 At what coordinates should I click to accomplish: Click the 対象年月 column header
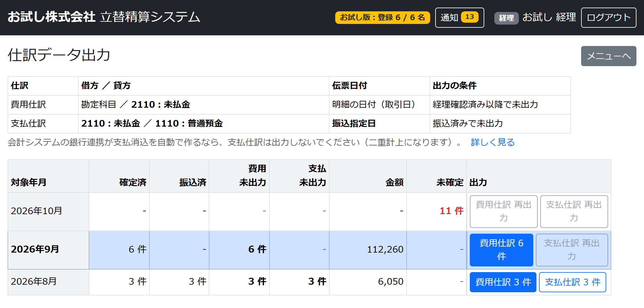48,176
